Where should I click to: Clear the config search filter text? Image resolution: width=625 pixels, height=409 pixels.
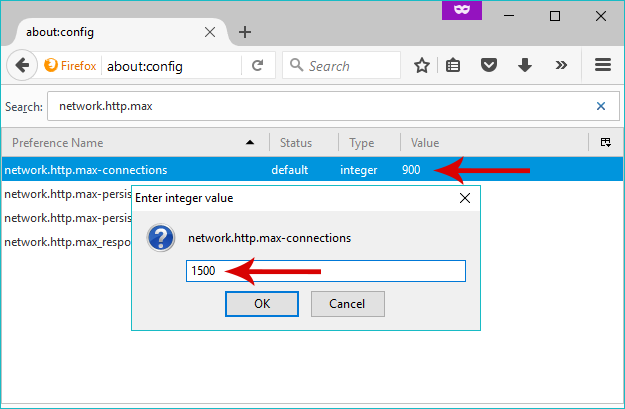pyautogui.click(x=601, y=106)
